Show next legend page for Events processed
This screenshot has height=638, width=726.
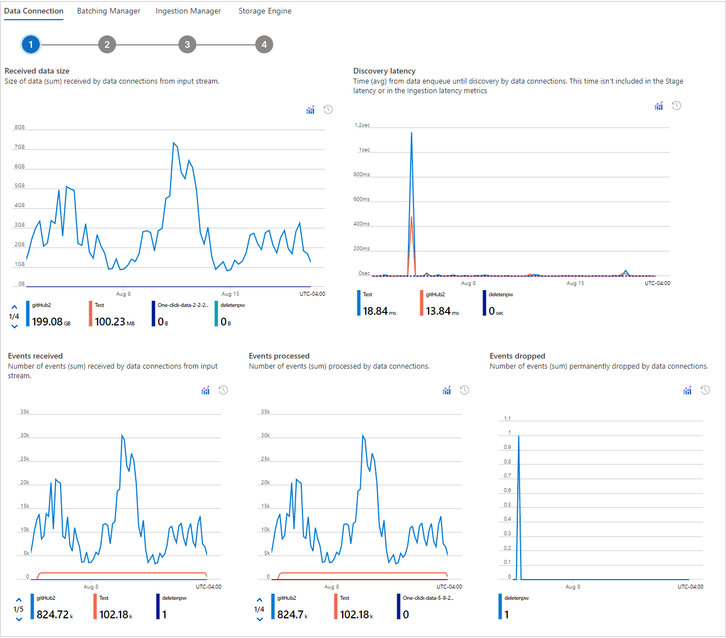(259, 619)
